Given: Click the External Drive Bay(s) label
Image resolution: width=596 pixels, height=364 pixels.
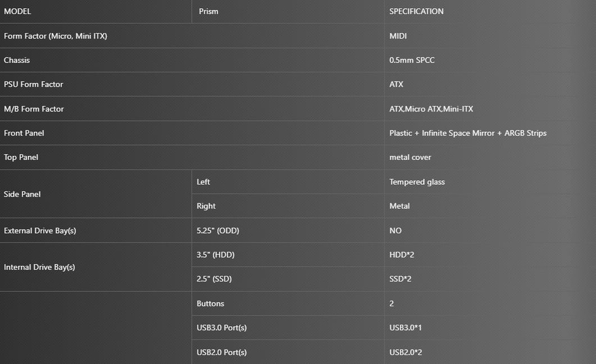Looking at the screenshot, I should 40,230.
